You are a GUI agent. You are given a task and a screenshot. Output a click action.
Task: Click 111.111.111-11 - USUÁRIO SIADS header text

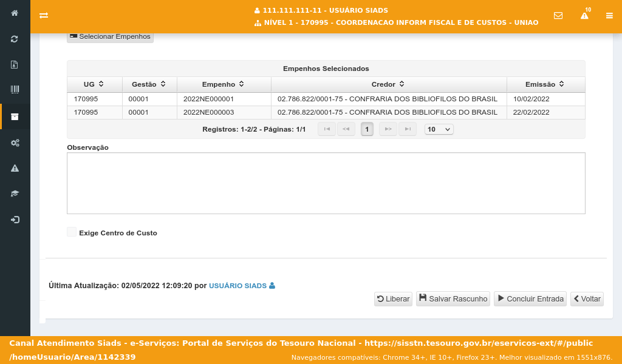tap(326, 10)
